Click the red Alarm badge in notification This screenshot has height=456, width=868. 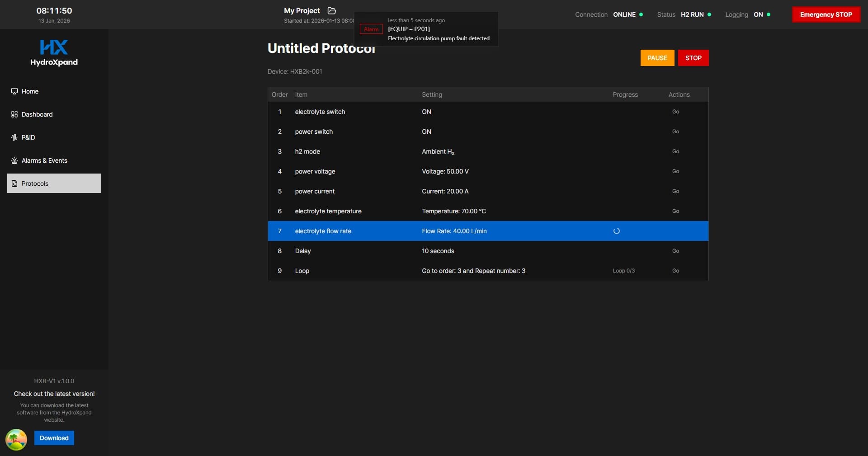pyautogui.click(x=371, y=29)
